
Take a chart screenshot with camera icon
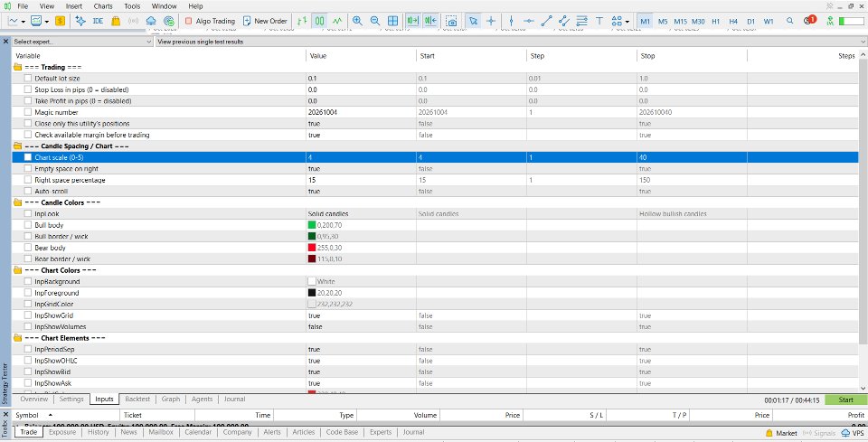pyautogui.click(x=452, y=21)
